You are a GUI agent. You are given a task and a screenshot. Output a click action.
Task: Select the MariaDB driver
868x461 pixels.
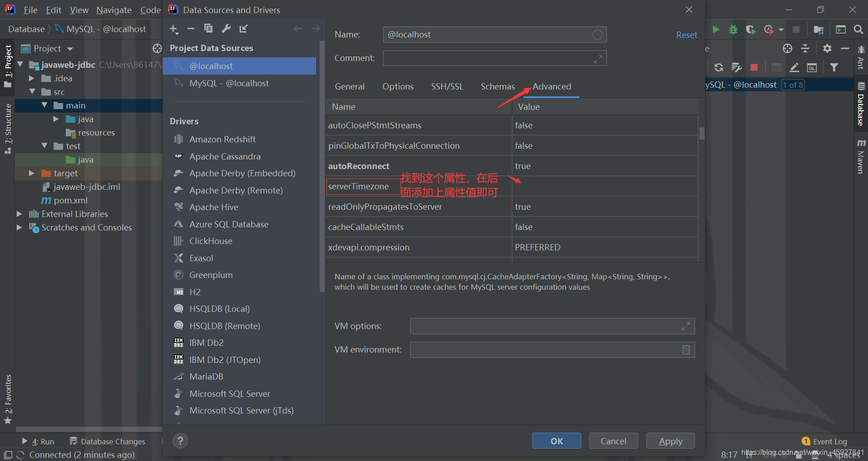coord(206,376)
